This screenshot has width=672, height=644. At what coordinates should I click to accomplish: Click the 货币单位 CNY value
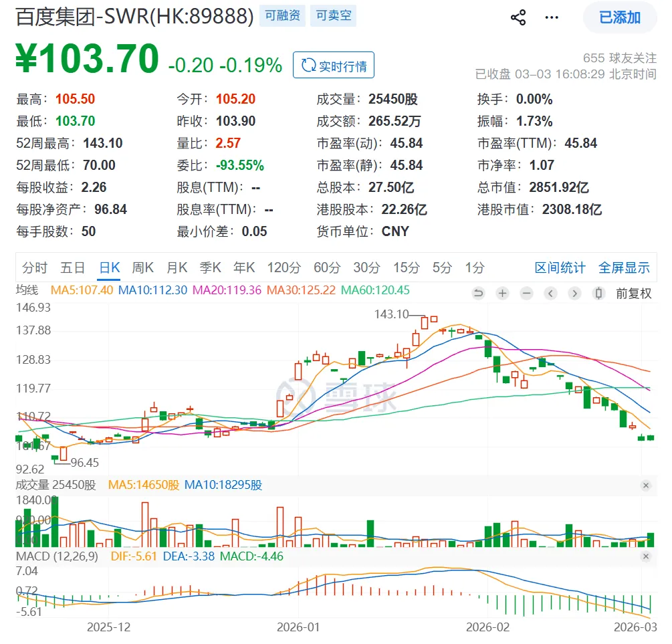tap(395, 231)
